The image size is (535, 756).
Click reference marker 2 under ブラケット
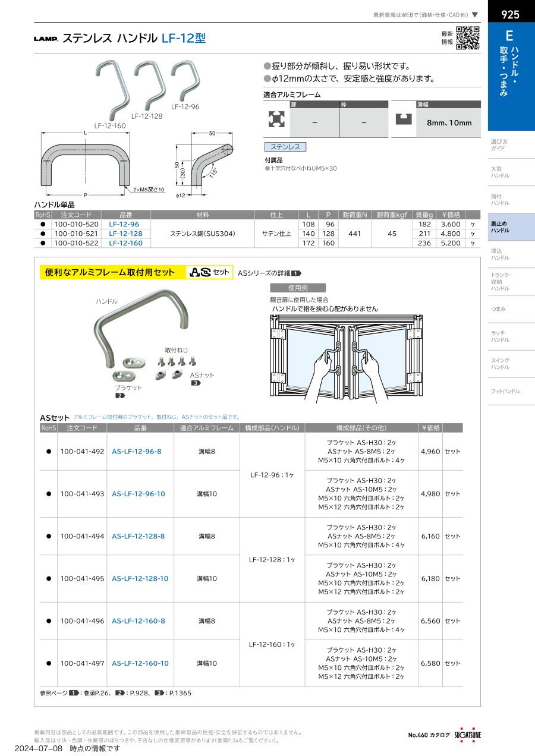[119, 395]
